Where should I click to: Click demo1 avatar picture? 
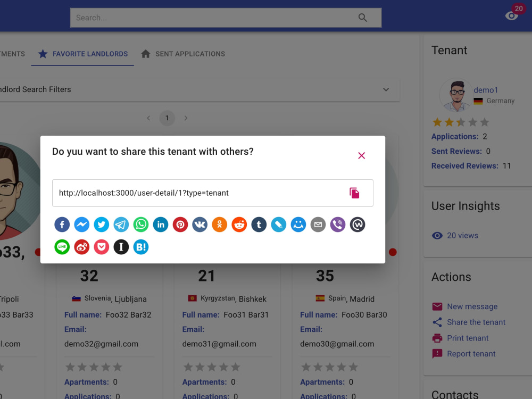click(456, 95)
